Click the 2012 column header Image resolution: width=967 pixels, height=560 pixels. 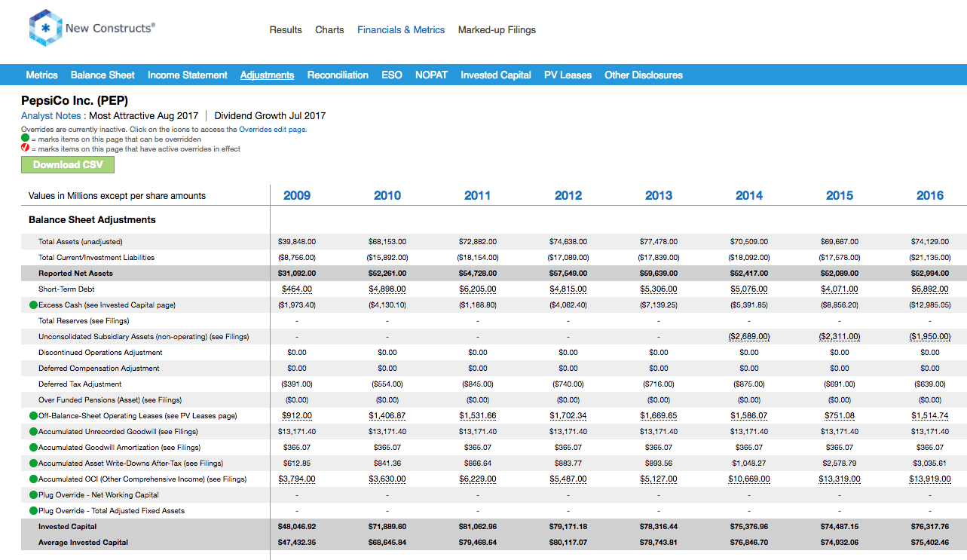(x=568, y=196)
